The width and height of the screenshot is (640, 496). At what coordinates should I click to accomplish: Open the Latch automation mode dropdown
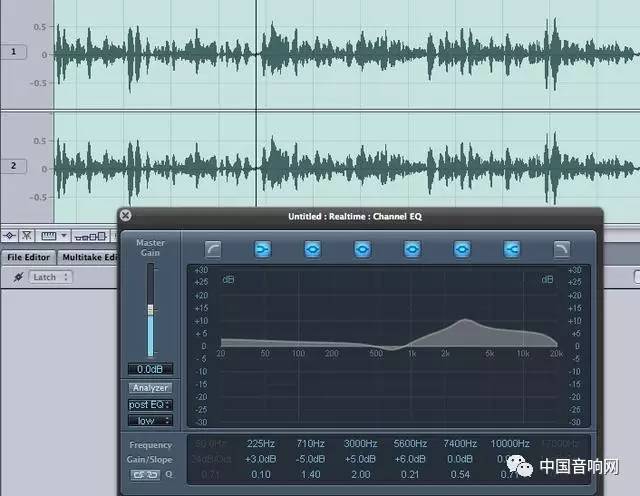(x=51, y=277)
